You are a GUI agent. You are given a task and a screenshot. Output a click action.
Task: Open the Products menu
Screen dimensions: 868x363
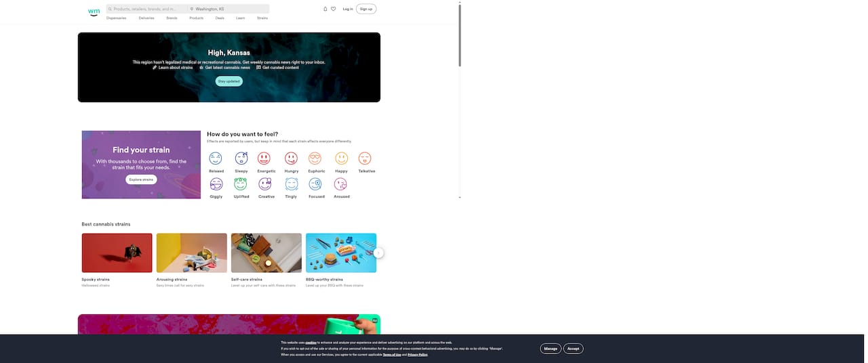[196, 18]
